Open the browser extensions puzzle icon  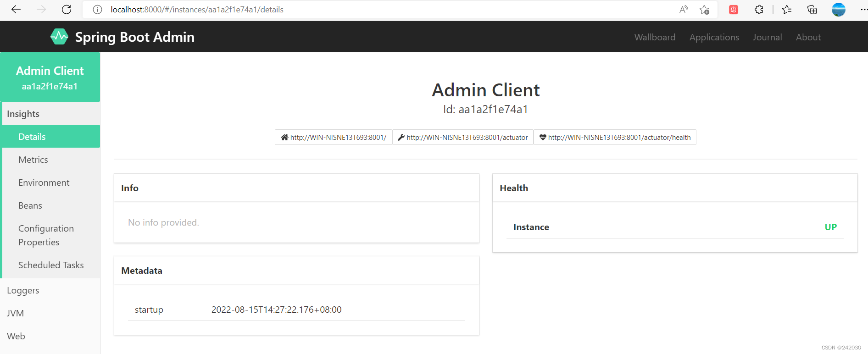[759, 10]
